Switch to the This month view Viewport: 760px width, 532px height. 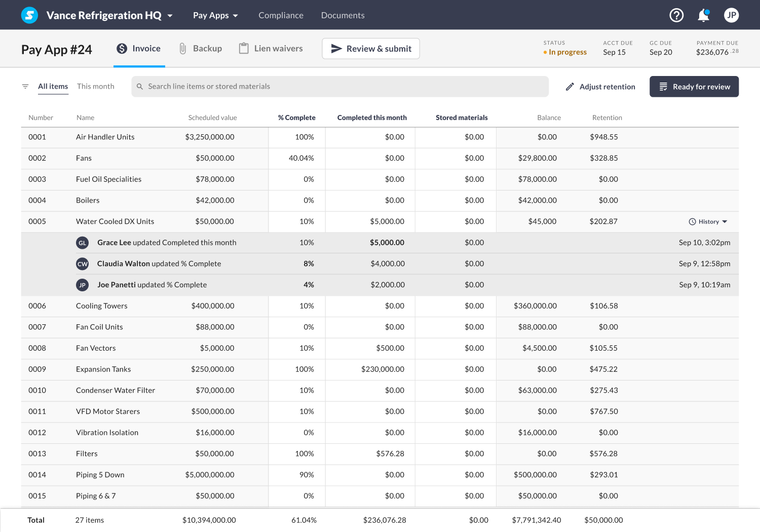[x=95, y=86]
